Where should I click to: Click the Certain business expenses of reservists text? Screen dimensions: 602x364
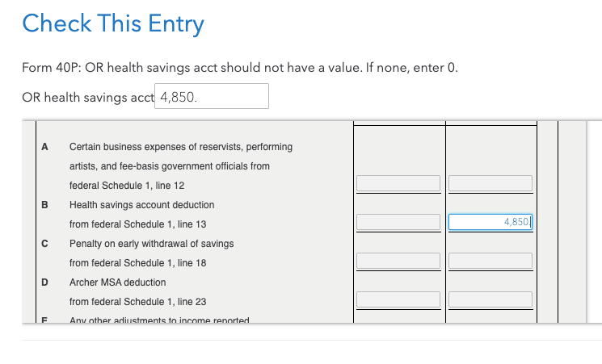pyautogui.click(x=181, y=147)
